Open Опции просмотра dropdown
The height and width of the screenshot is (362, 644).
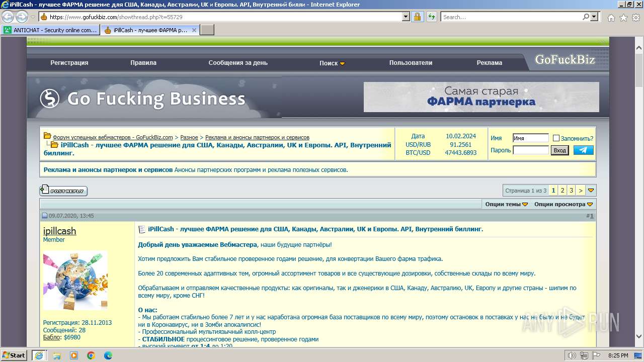(x=564, y=204)
